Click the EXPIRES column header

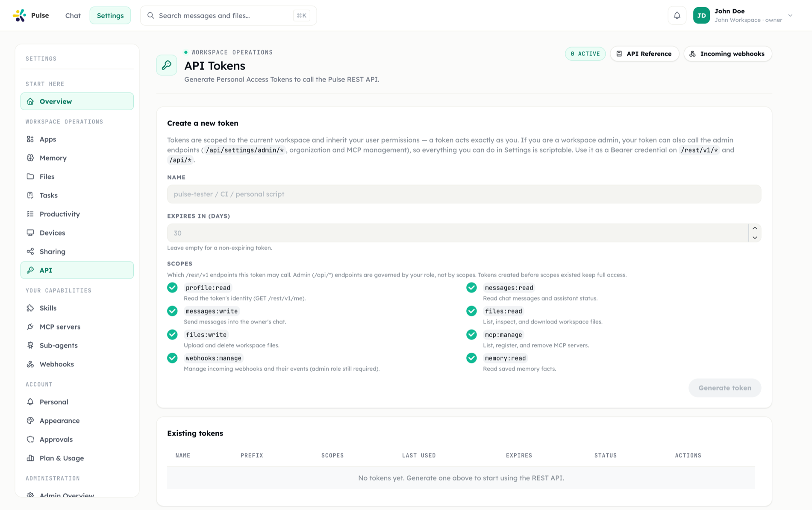click(519, 456)
